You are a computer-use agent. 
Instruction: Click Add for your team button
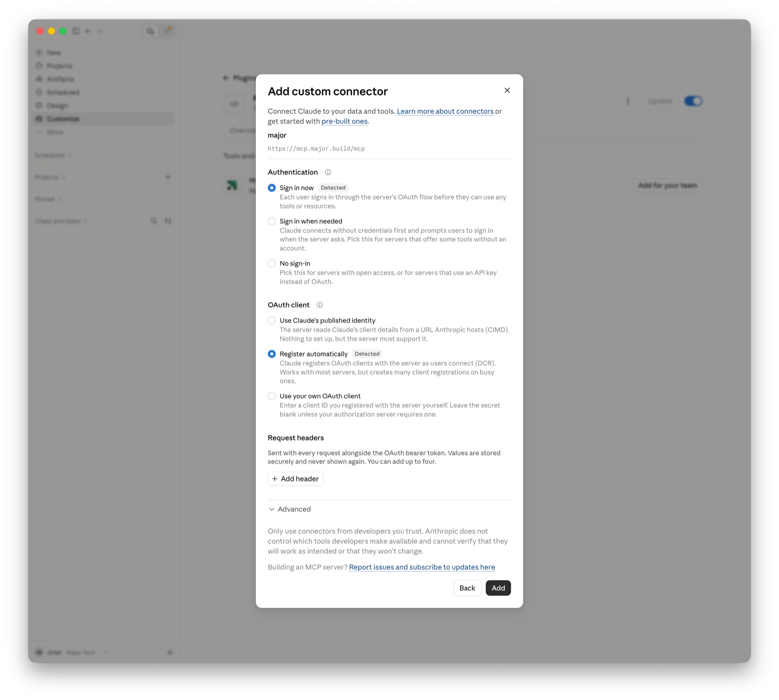pos(668,186)
